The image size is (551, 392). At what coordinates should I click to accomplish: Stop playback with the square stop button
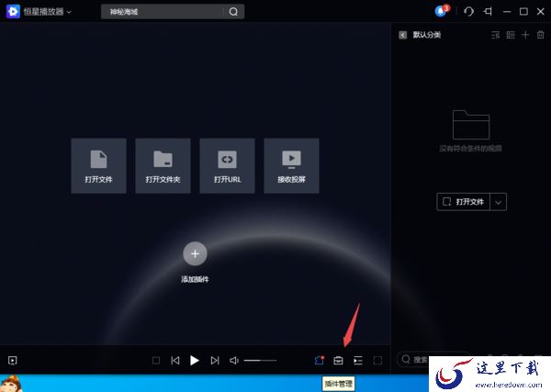click(156, 361)
